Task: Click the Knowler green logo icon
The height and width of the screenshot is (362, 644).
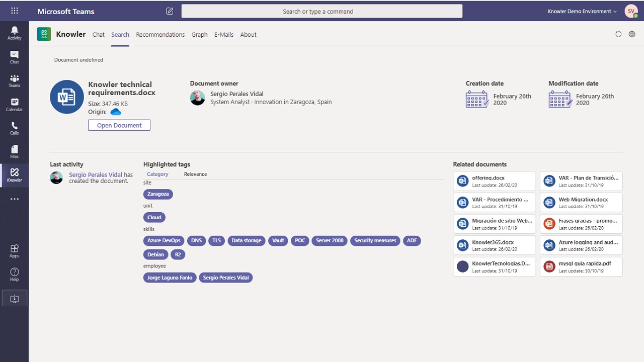Action: (x=44, y=34)
